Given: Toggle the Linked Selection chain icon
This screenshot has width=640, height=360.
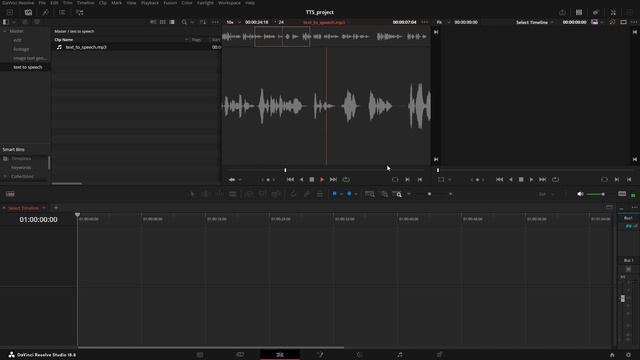Looking at the screenshot, I should (x=307, y=194).
